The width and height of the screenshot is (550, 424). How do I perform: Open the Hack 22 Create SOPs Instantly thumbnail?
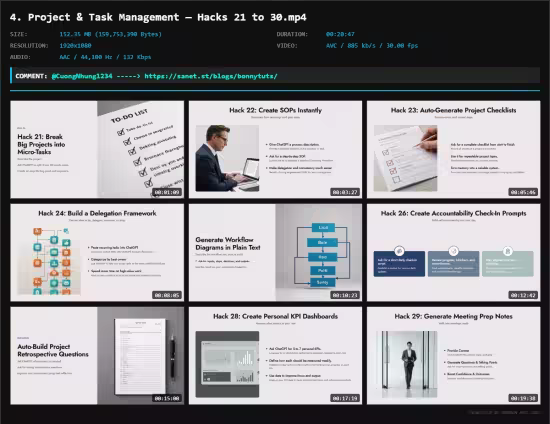275,149
